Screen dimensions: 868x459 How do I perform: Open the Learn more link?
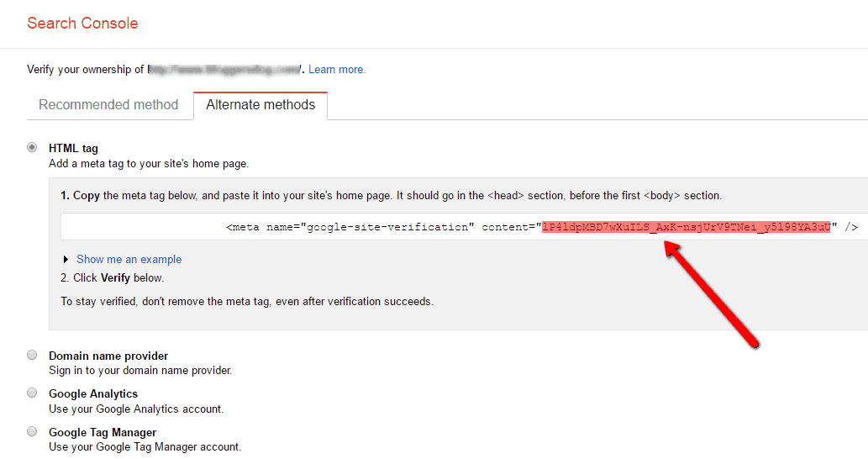pyautogui.click(x=337, y=69)
